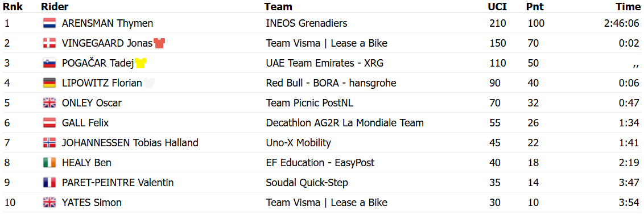The image size is (644, 214).
Task: Click the red jersey icon next to VINGEGAARD
Action: point(159,43)
